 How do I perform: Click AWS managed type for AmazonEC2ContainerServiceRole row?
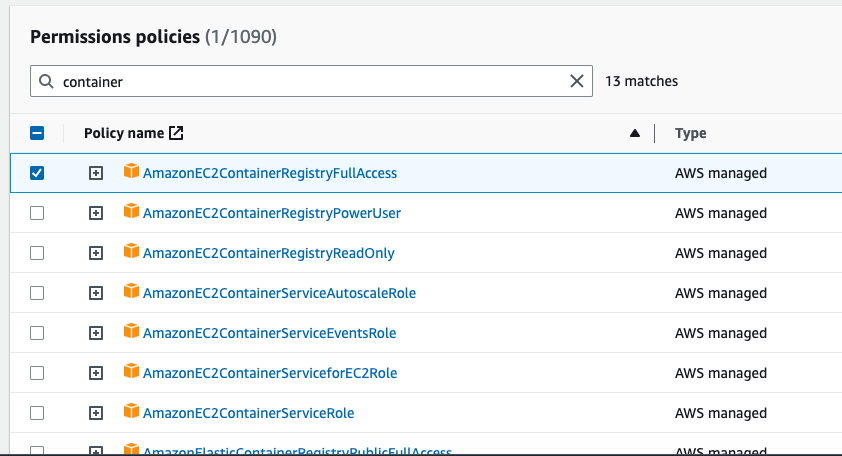[x=721, y=413]
